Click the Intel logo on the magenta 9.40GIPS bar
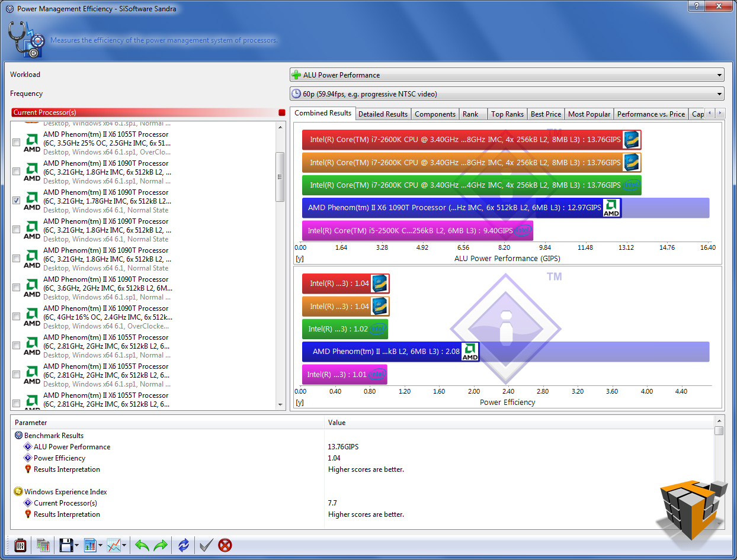The image size is (737, 560). pyautogui.click(x=523, y=231)
